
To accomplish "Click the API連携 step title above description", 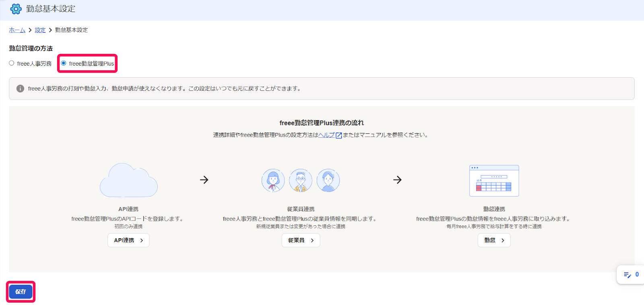I will click(x=128, y=209).
